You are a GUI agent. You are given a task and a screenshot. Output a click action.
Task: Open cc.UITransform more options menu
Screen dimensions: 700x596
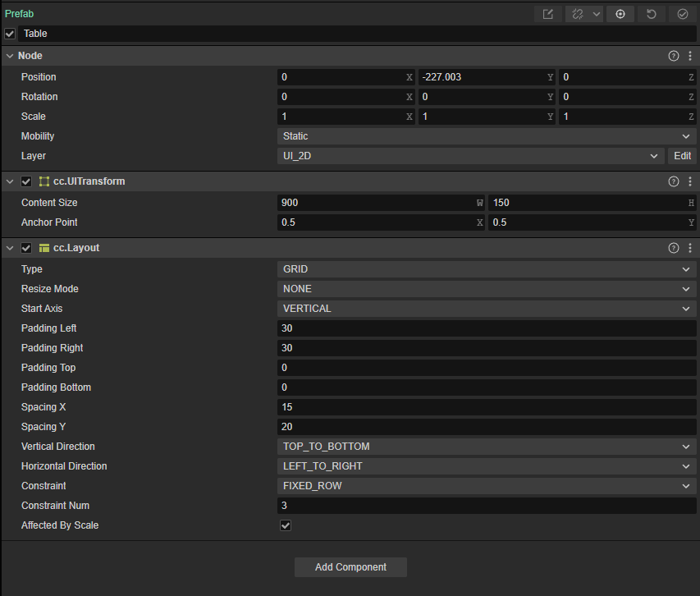pos(689,181)
